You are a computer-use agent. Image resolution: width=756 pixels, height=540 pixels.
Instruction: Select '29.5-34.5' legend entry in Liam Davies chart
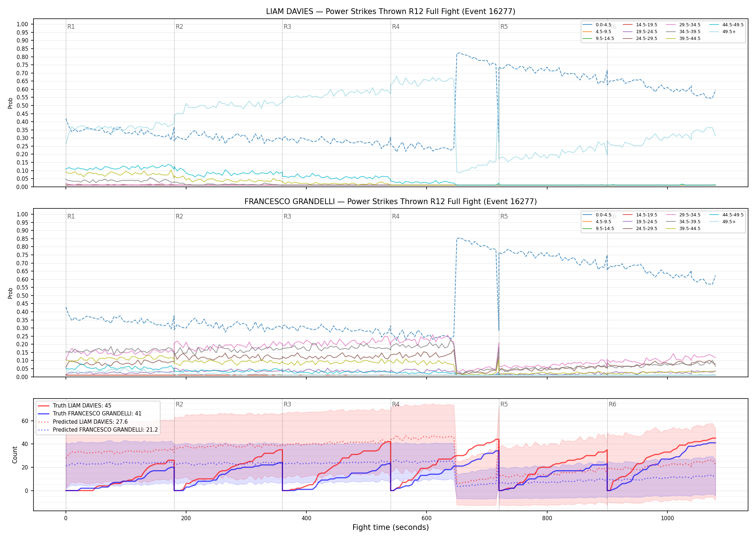[684, 25]
